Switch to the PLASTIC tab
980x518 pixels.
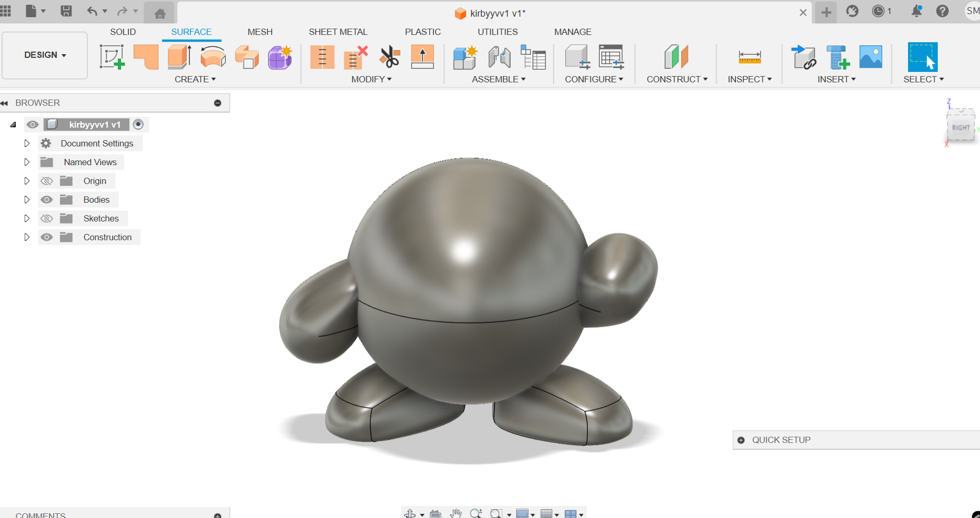423,32
